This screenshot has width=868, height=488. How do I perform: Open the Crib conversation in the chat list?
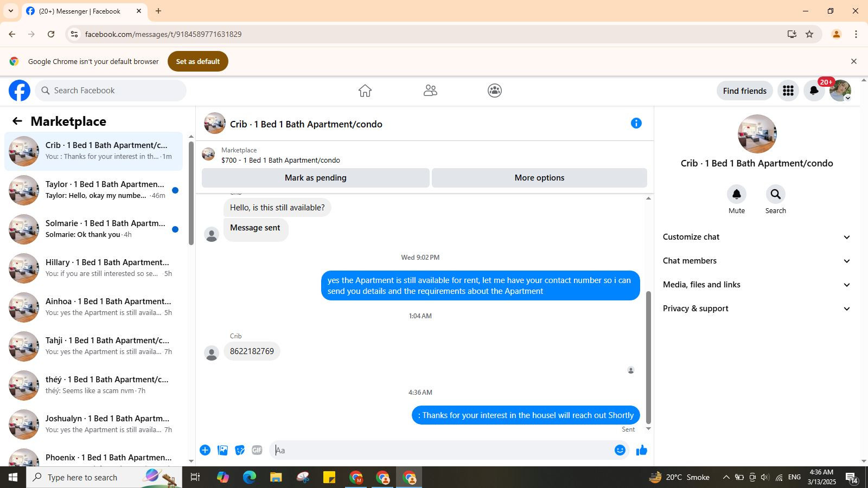point(93,151)
